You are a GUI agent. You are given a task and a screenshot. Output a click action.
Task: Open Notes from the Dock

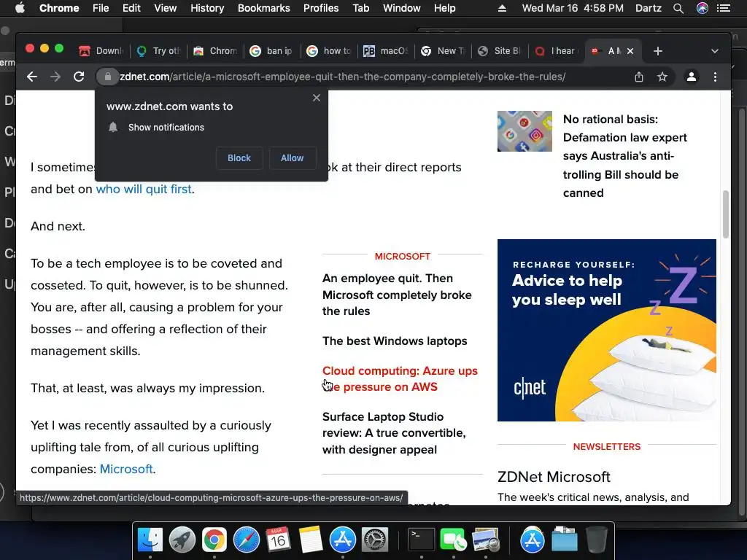[x=311, y=540]
